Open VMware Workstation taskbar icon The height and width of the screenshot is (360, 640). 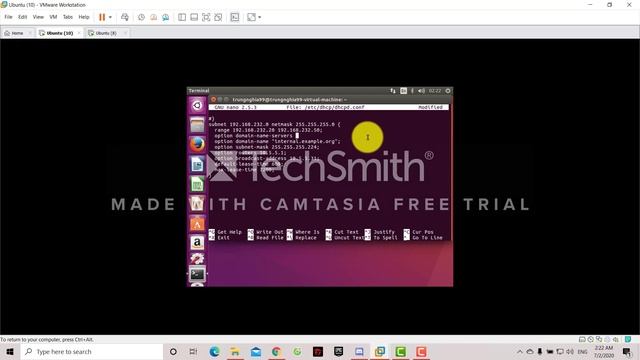point(380,351)
